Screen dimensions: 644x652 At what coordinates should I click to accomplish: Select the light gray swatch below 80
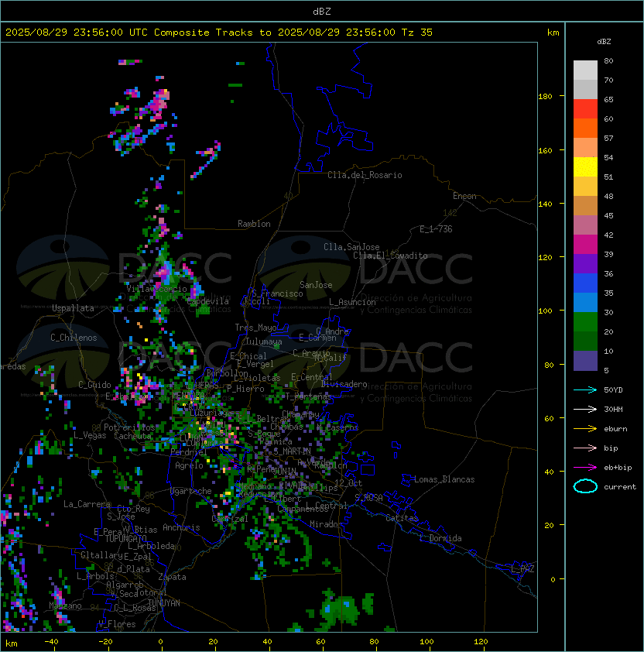click(585, 70)
